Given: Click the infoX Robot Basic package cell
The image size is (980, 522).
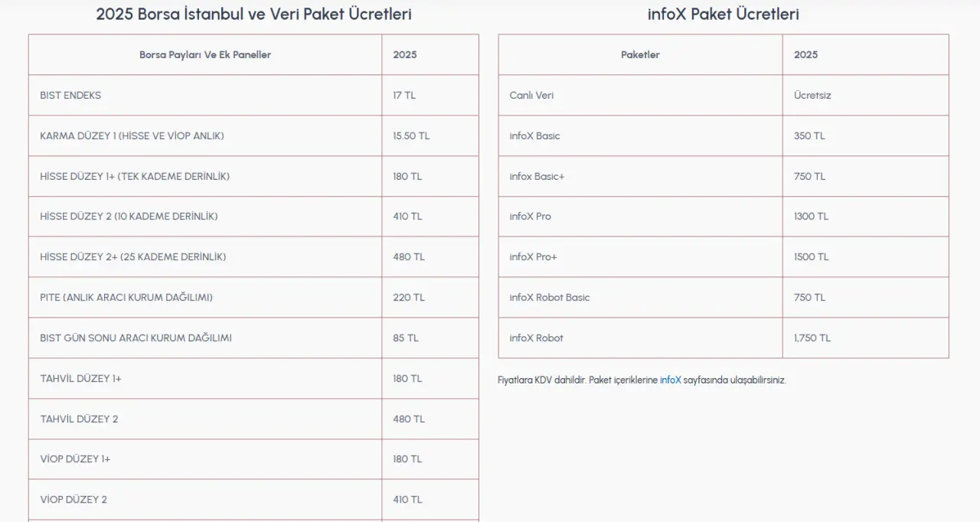Looking at the screenshot, I should coord(550,298).
